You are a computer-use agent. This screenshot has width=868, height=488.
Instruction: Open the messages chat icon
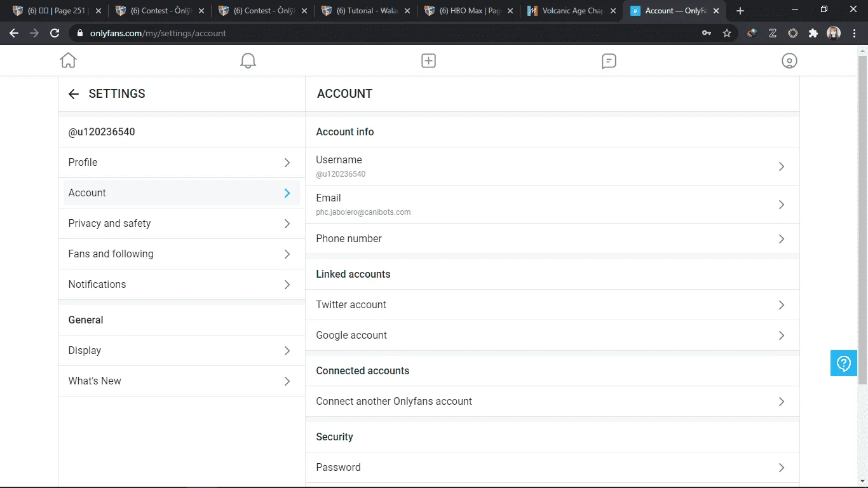(x=609, y=61)
